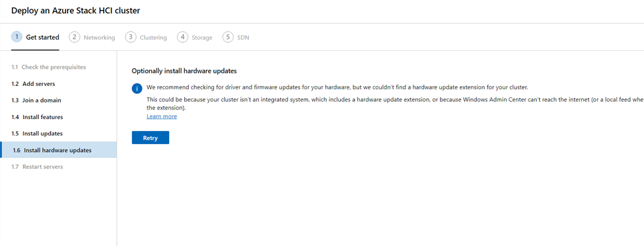Click the step 2 Networking circle icon

(75, 37)
